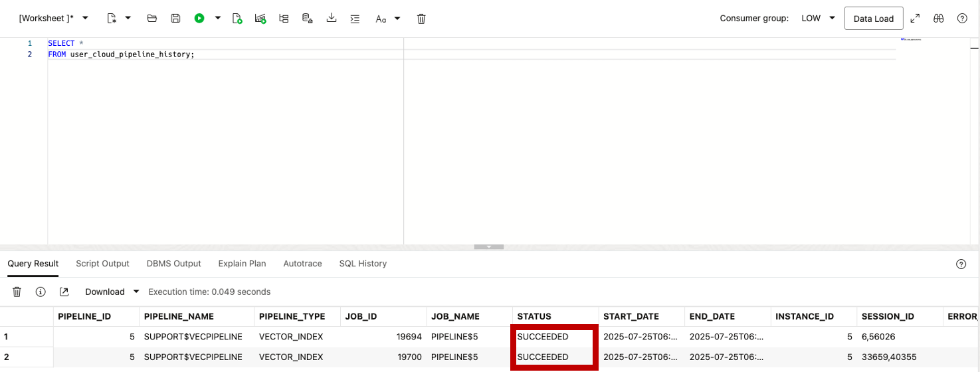The image size is (980, 372).
Task: Click the editor minimap preview
Action: [x=911, y=40]
